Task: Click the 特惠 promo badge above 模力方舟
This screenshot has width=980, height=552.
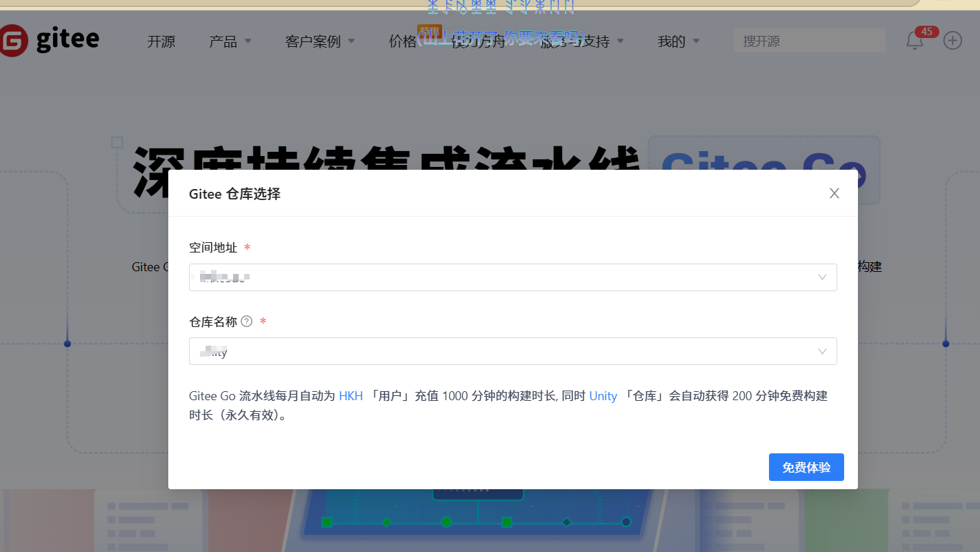Action: [x=430, y=31]
